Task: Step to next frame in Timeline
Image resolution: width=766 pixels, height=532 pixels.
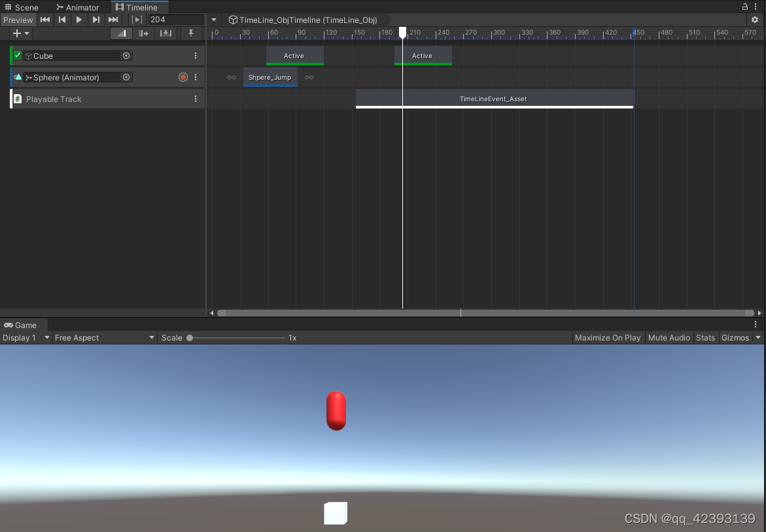Action: coord(96,20)
